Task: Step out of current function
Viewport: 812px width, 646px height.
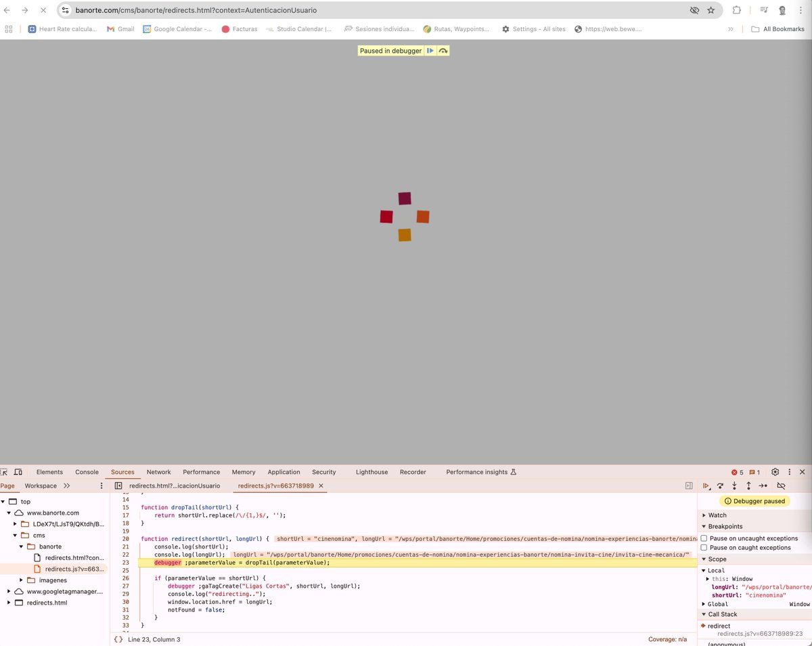Action: pyautogui.click(x=748, y=486)
